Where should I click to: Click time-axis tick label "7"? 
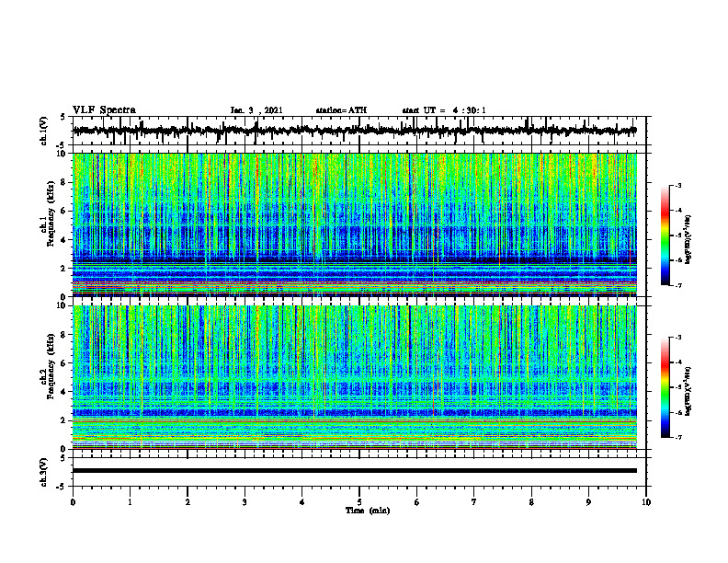point(474,502)
